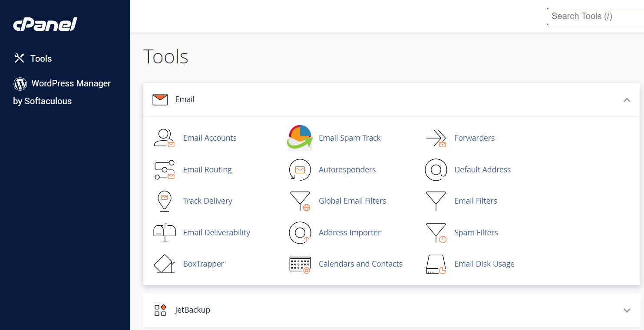644x330 pixels.
Task: Click the Calendars and Contacts icon
Action: coord(300,264)
